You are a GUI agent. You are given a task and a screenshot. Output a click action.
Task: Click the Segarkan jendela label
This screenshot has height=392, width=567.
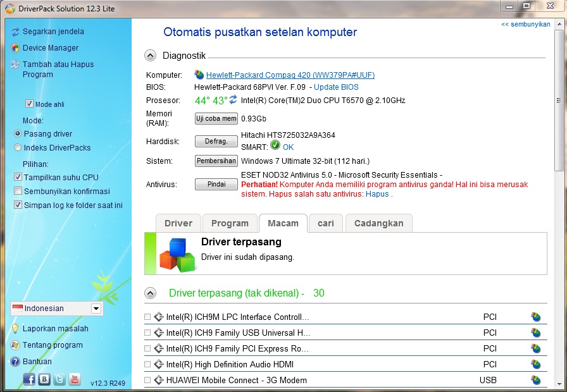point(54,32)
